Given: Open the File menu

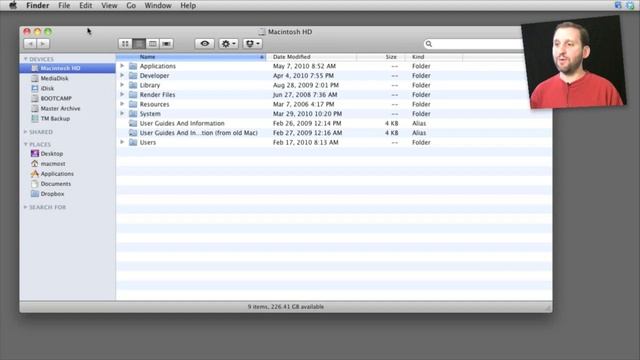Looking at the screenshot, I should (64, 5).
